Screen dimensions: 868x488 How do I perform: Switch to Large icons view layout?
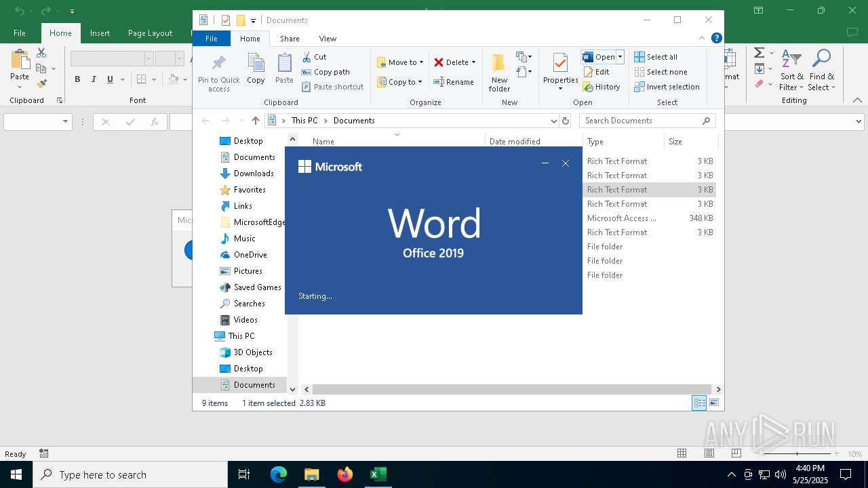coord(714,403)
